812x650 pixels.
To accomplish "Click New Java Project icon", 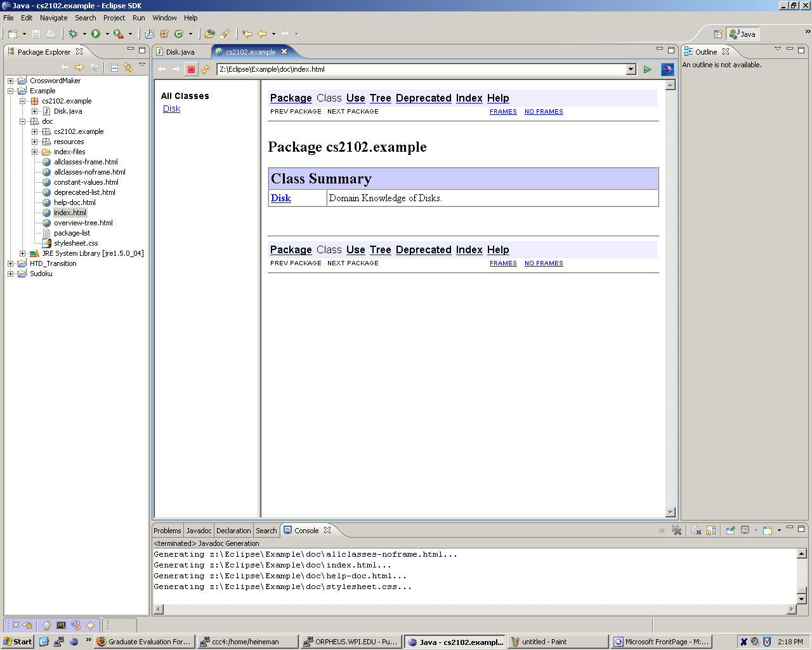I will click(150, 34).
